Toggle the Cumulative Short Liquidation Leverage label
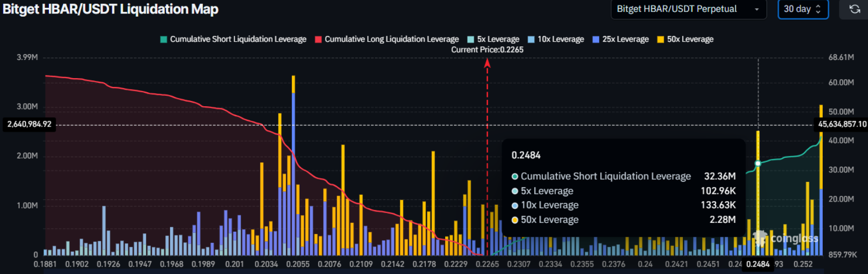The image size is (868, 274). tap(238, 40)
